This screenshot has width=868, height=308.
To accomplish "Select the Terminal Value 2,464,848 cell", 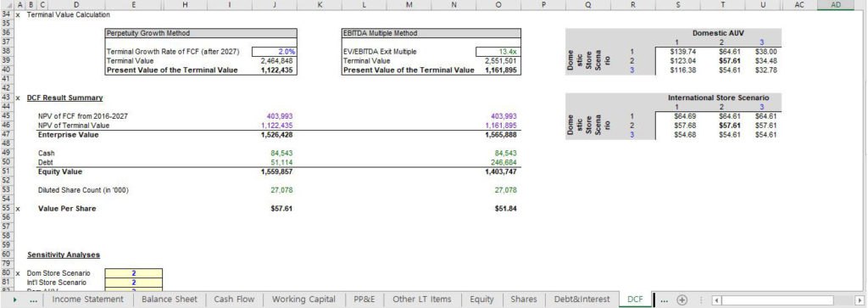I will pyautogui.click(x=275, y=60).
